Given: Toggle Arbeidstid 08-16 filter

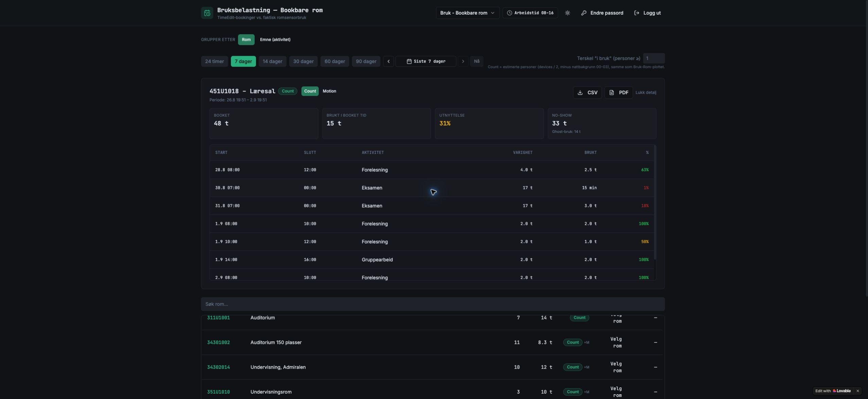Looking at the screenshot, I should pyautogui.click(x=530, y=13).
